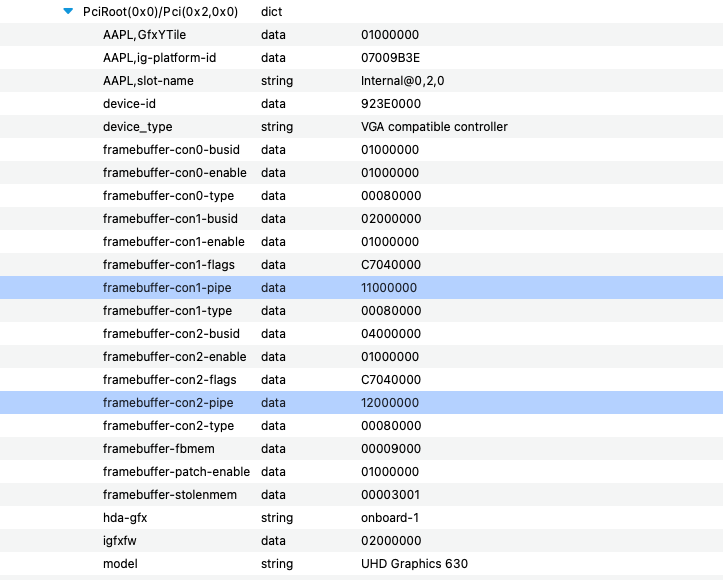Select the framebuffer-con1-enable key
The height and width of the screenshot is (580, 723).
click(174, 242)
